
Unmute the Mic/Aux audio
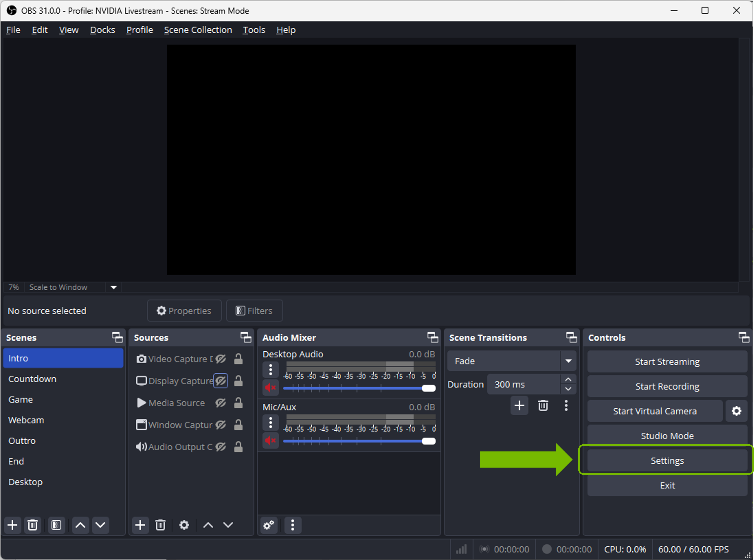pos(270,440)
